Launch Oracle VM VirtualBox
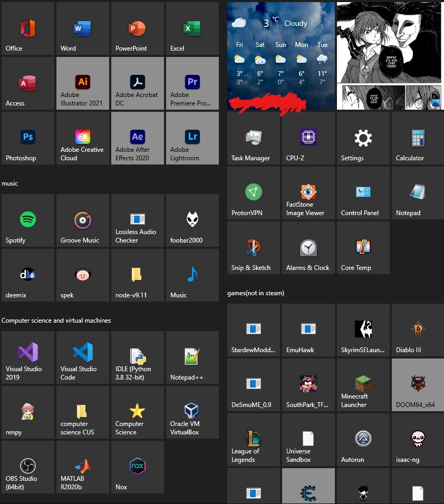The height and width of the screenshot is (504, 444). coord(192,412)
